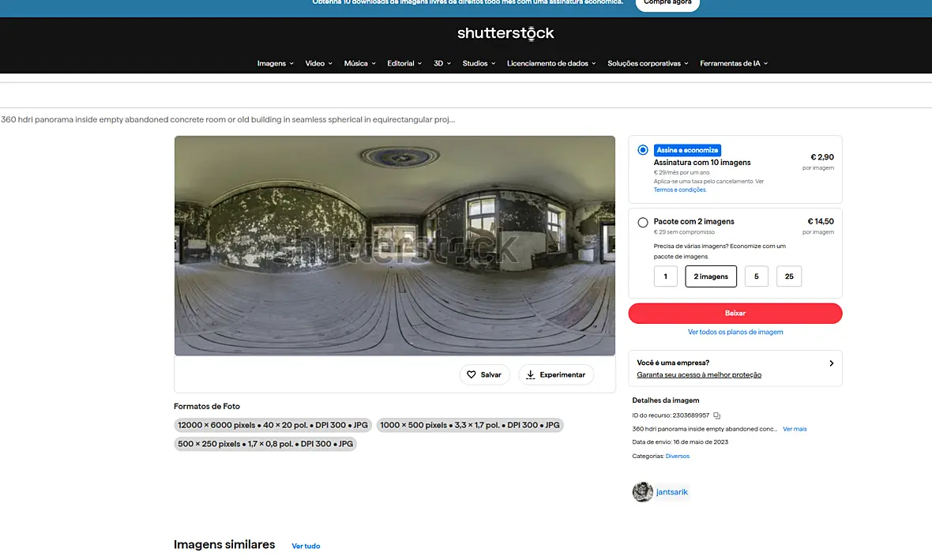Viewport: 932px width, 560px height.
Task: Select the Assinatura com 10 imagens radio
Action: click(643, 150)
